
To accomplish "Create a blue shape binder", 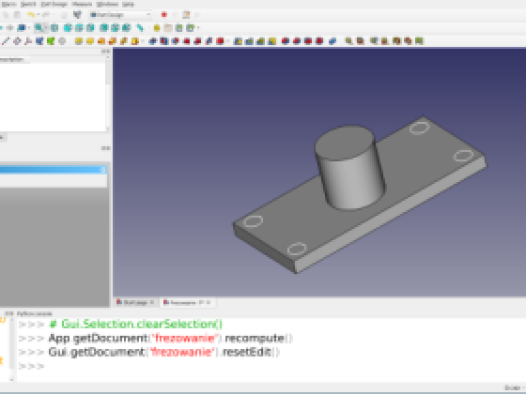I will pyautogui.click(x=40, y=41).
